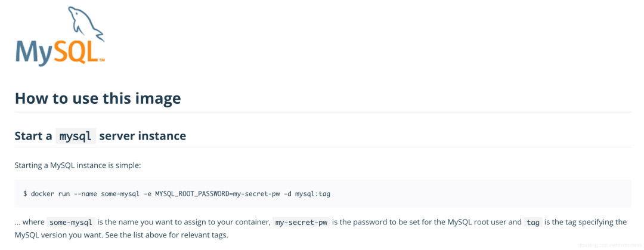Click the inline "my-secret-pw" code in the paragraph
Image resolution: width=644 pixels, height=250 pixels.
tap(301, 223)
